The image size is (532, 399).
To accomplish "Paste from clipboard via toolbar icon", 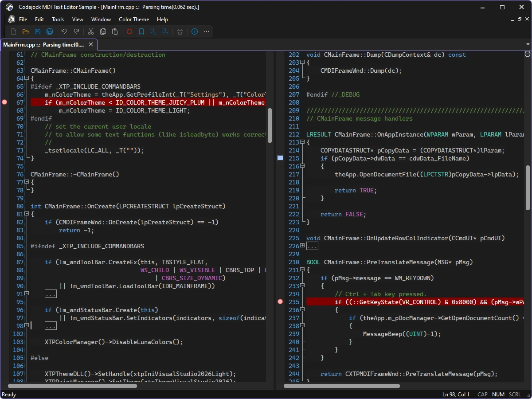I will (115, 31).
